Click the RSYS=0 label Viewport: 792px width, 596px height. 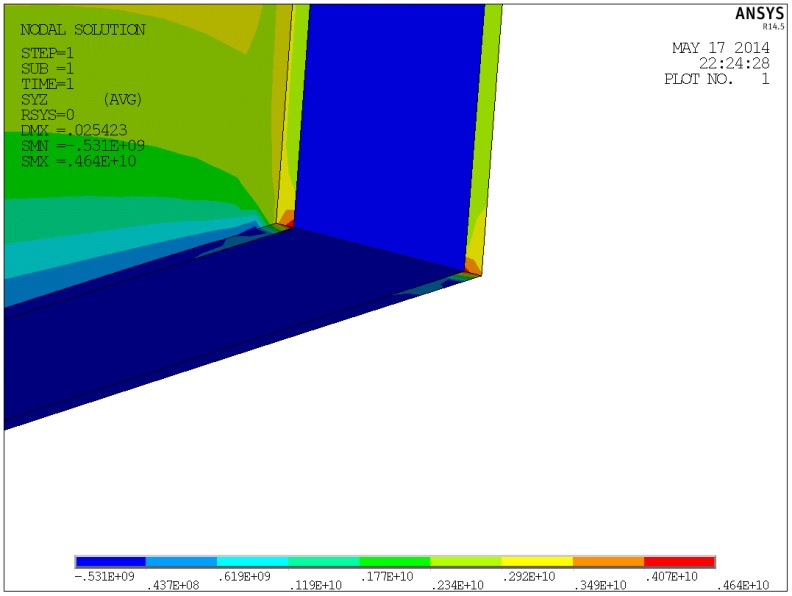point(47,115)
